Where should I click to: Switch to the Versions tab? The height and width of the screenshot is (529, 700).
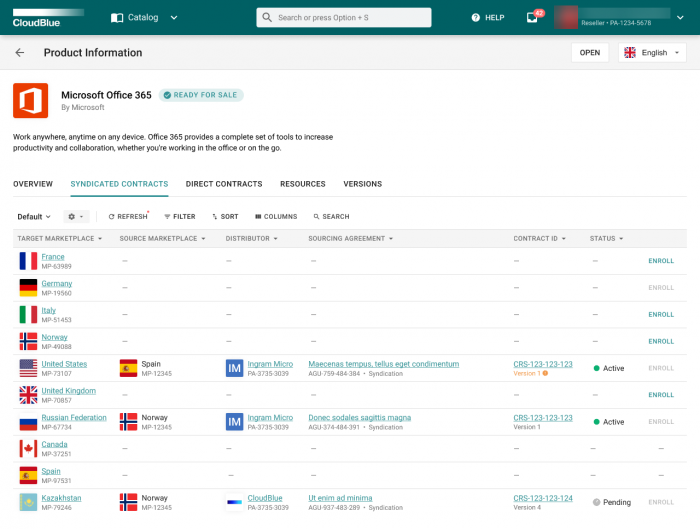click(362, 184)
